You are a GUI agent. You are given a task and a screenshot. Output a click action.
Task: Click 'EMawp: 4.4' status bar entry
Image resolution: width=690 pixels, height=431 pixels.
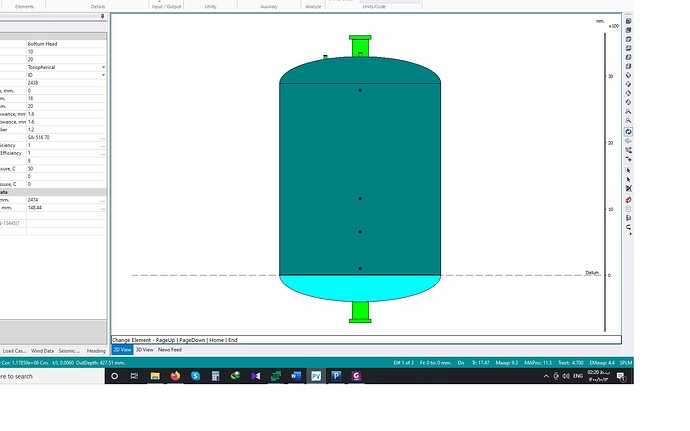tap(602, 363)
